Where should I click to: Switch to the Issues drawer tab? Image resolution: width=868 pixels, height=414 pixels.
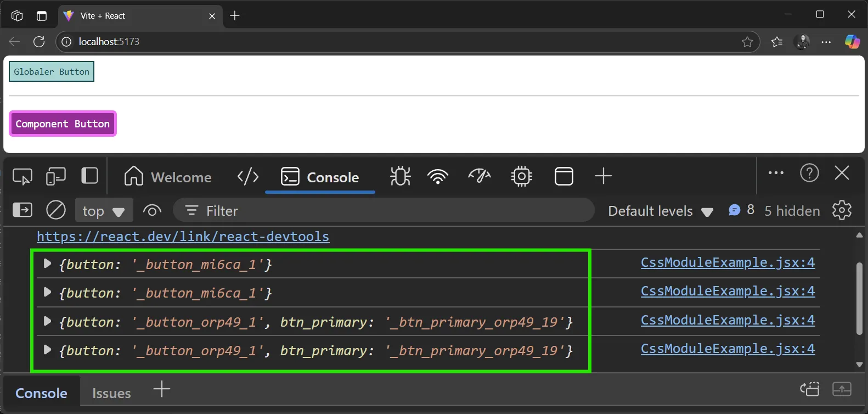(x=111, y=393)
